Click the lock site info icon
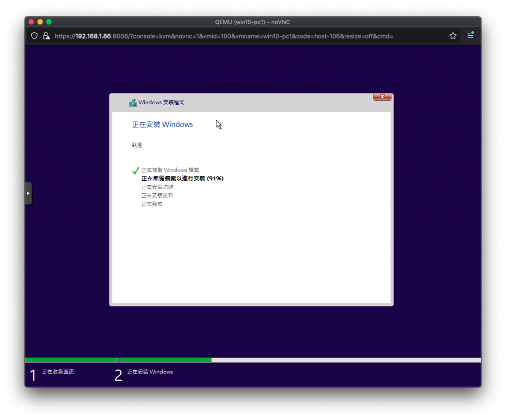 pyautogui.click(x=46, y=36)
